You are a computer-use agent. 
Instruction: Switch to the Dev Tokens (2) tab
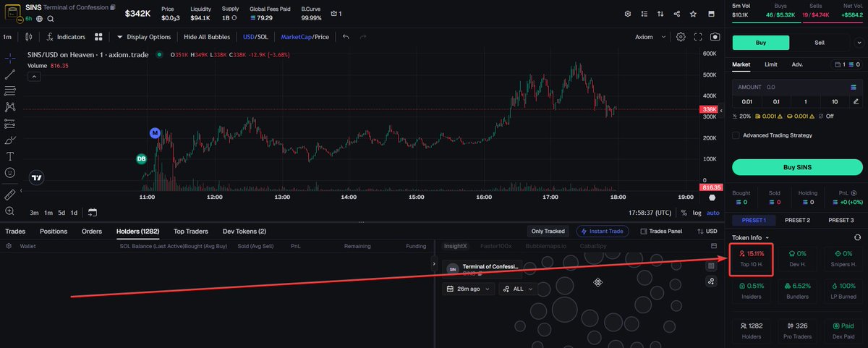tap(244, 232)
